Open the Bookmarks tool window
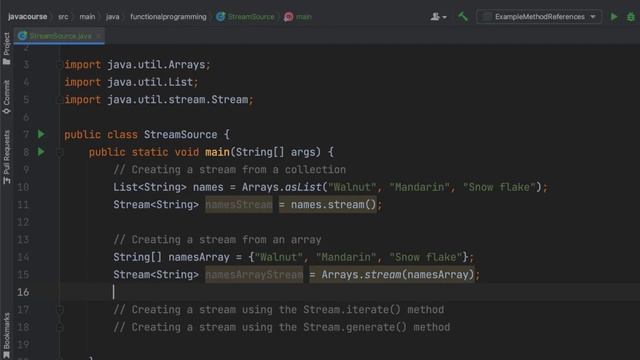The image size is (640, 360). [x=7, y=336]
